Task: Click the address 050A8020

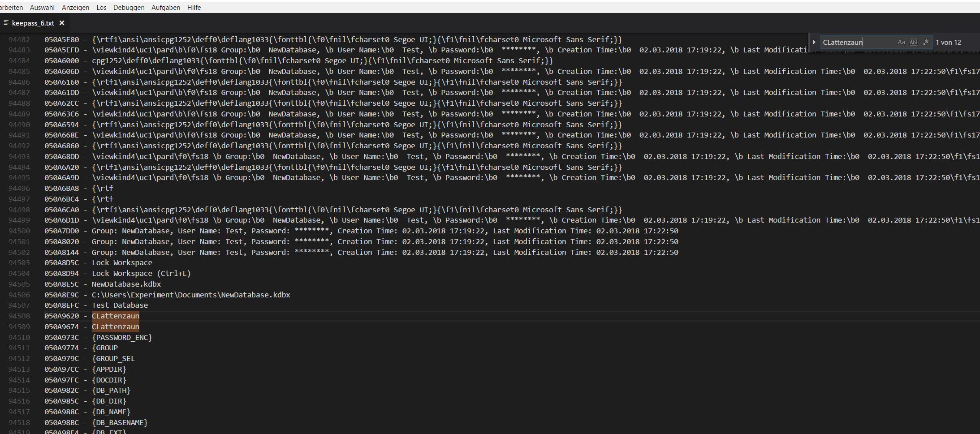Action: click(x=61, y=241)
